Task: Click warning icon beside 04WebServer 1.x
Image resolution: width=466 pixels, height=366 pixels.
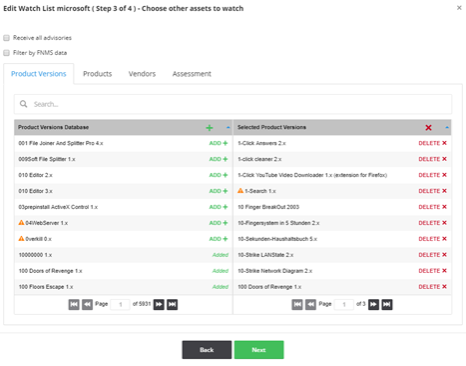Action: [21, 222]
